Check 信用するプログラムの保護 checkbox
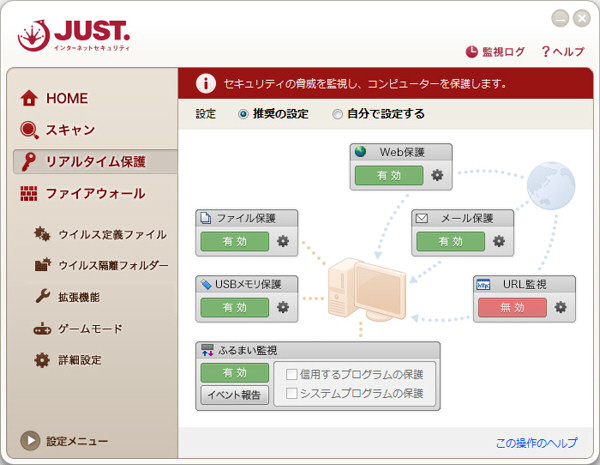The height and width of the screenshot is (465, 600). 291,374
